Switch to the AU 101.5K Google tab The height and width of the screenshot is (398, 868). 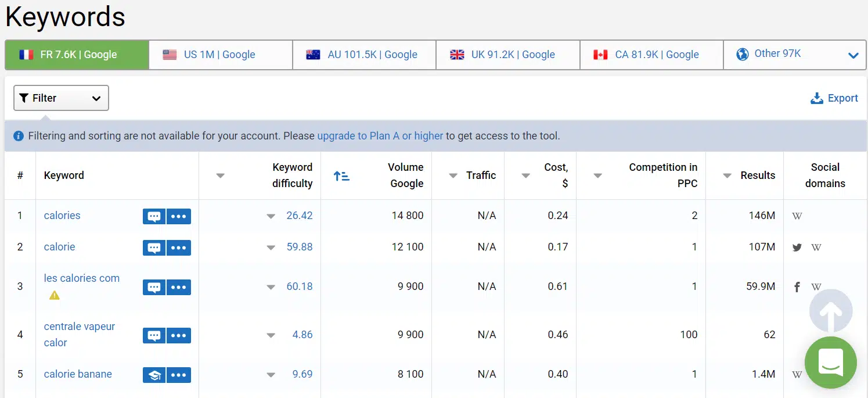[x=364, y=55]
